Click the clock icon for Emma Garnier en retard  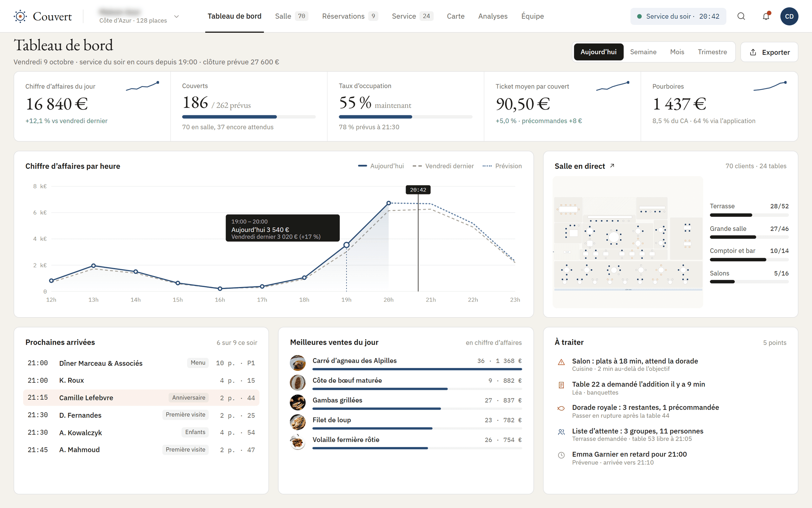tap(561, 455)
